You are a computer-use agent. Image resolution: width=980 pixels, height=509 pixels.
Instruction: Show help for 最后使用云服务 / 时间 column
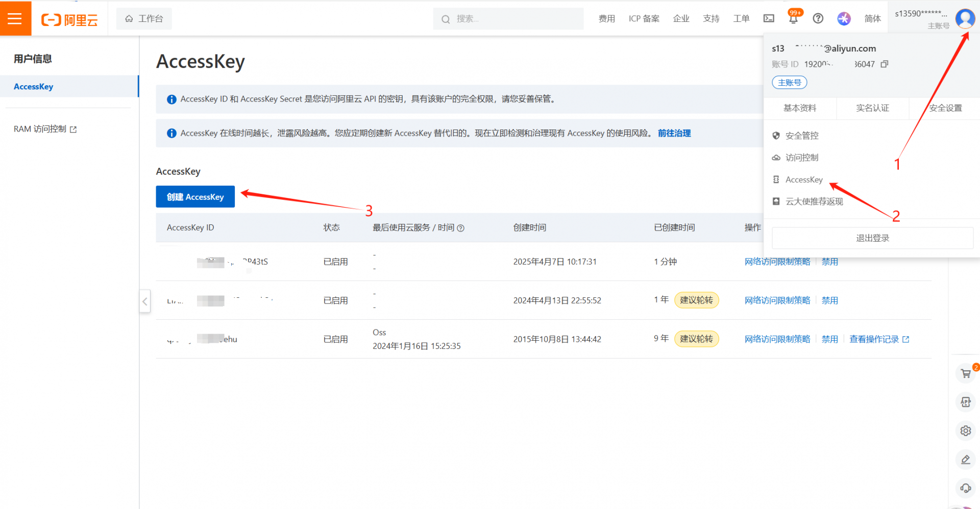coord(461,228)
